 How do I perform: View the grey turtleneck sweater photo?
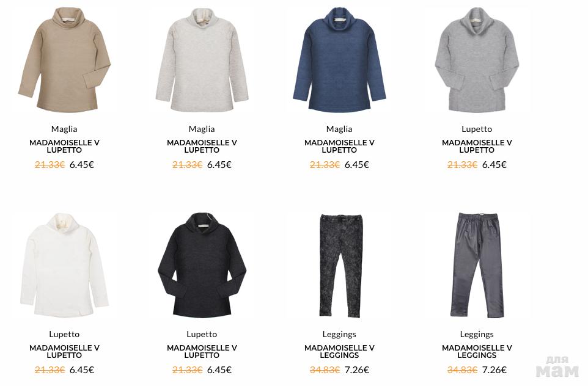coord(477,60)
